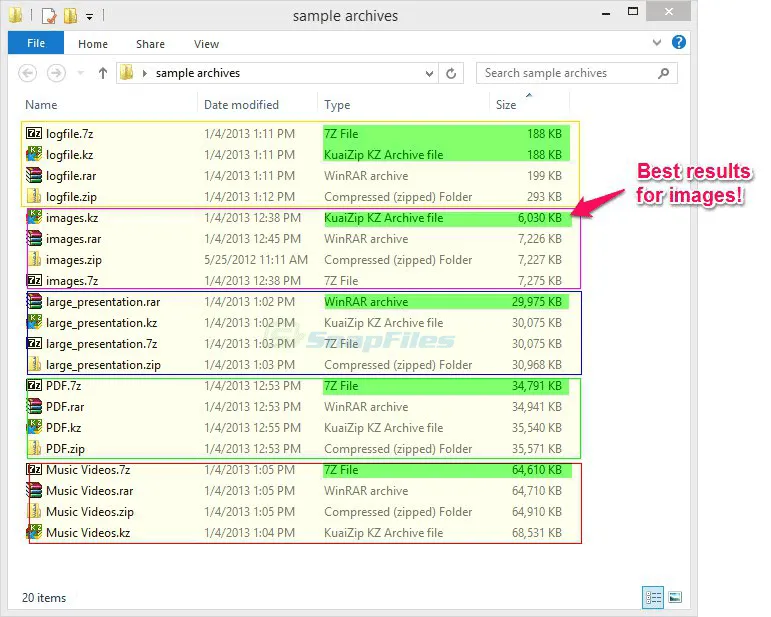Click the WinRAR icon beside images.rar
This screenshot has width=771, height=617.
pyautogui.click(x=34, y=238)
